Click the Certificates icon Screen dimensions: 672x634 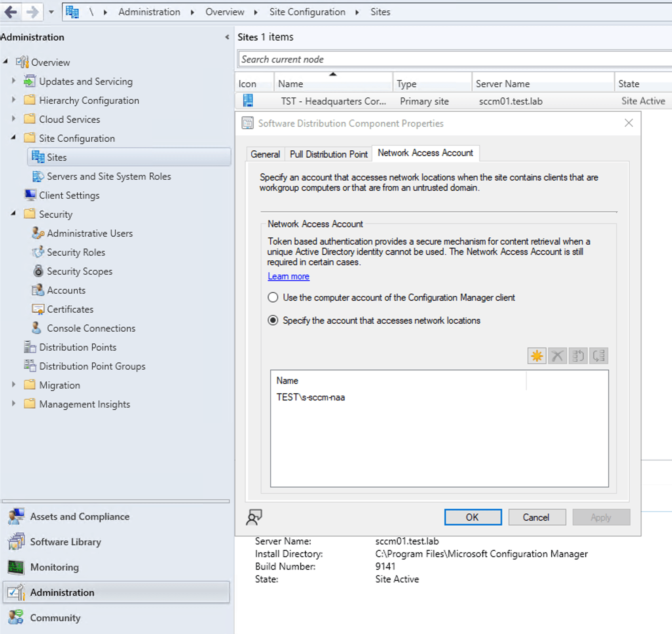click(38, 309)
